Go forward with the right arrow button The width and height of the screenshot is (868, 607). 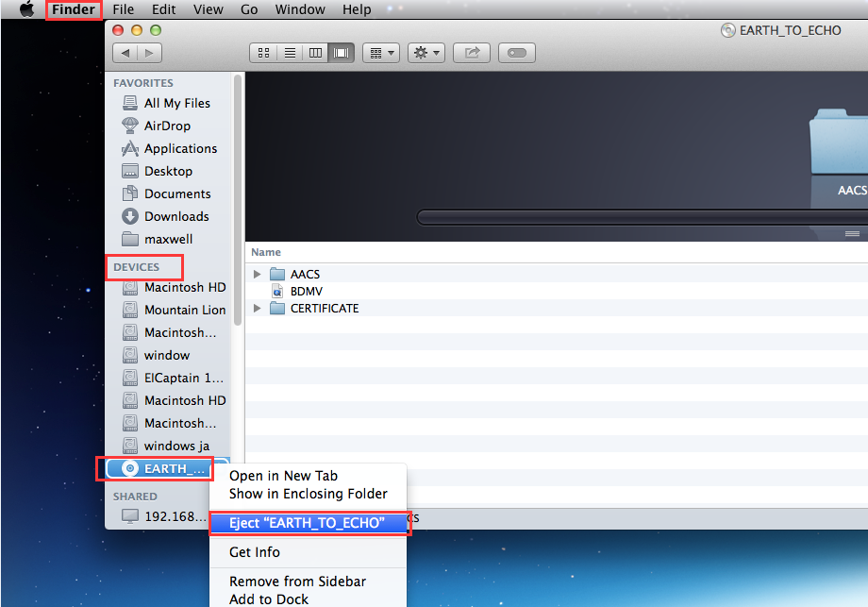[x=149, y=53]
